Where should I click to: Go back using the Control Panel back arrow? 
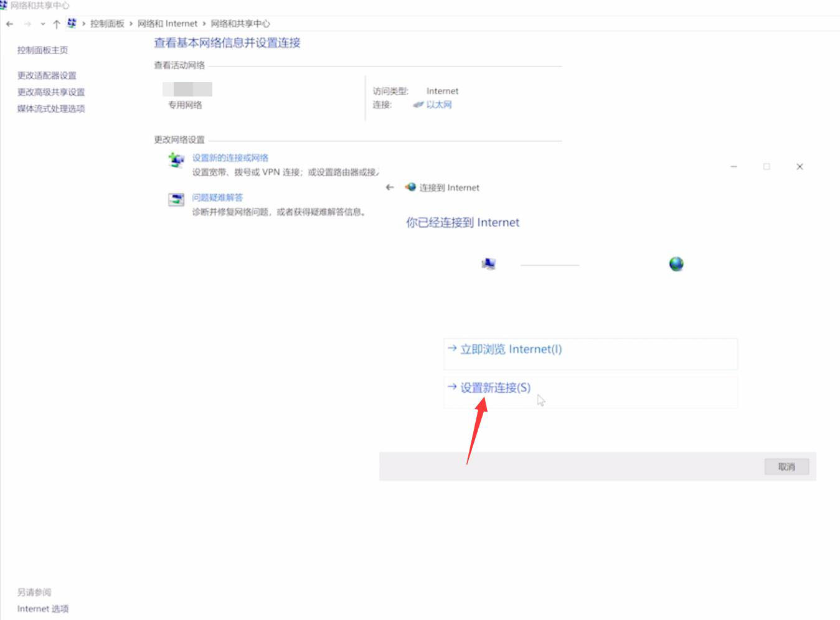pos(9,24)
